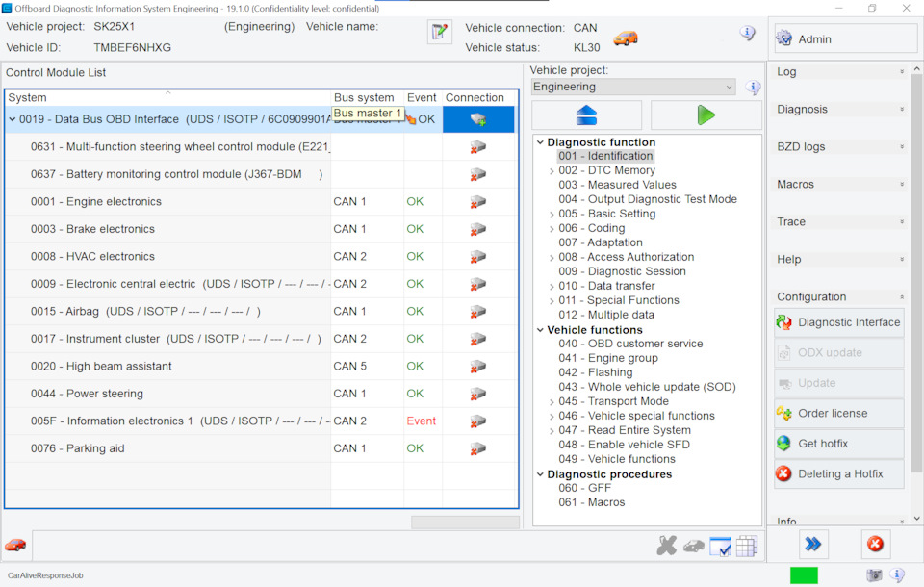
Task: Click the Order license button
Action: [x=839, y=413]
